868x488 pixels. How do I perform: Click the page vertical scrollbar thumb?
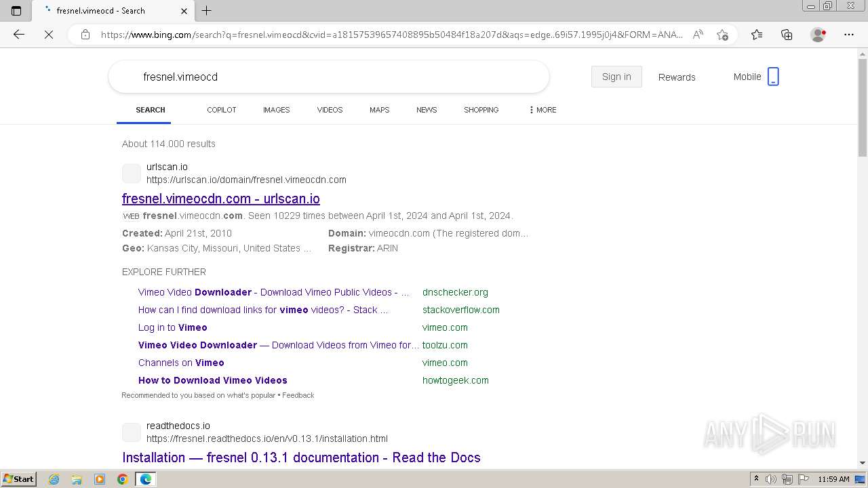(863, 108)
